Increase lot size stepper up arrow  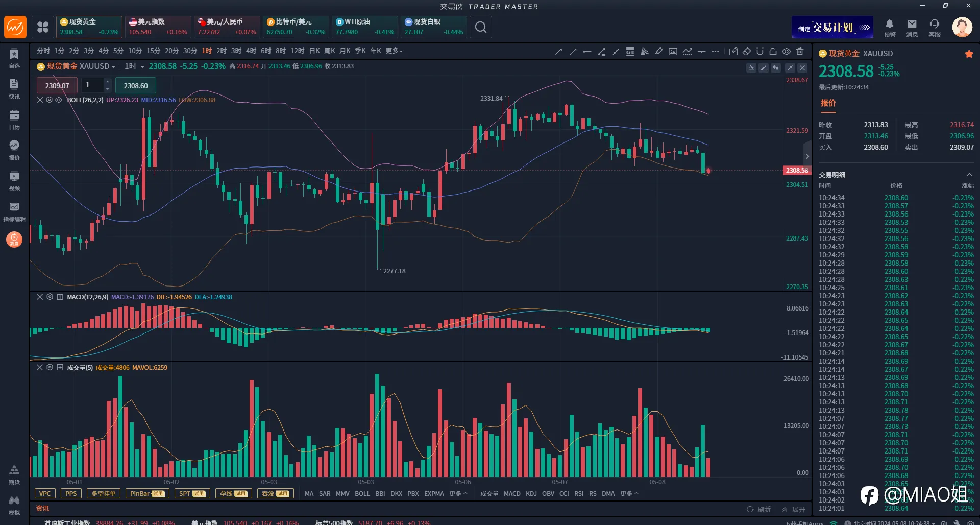point(107,82)
